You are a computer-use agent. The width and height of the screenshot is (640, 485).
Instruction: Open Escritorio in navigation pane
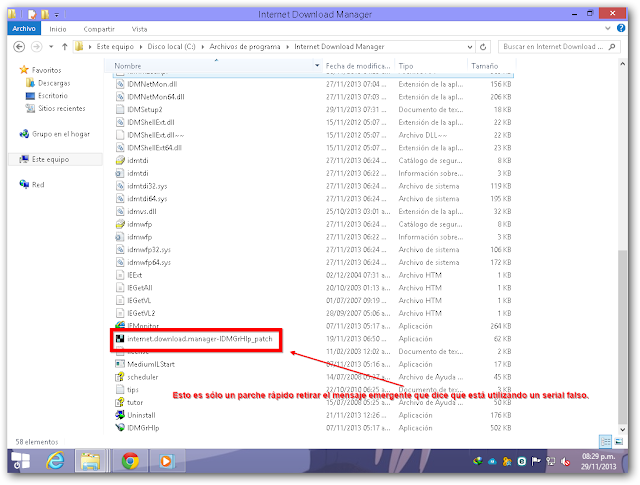click(x=53, y=96)
